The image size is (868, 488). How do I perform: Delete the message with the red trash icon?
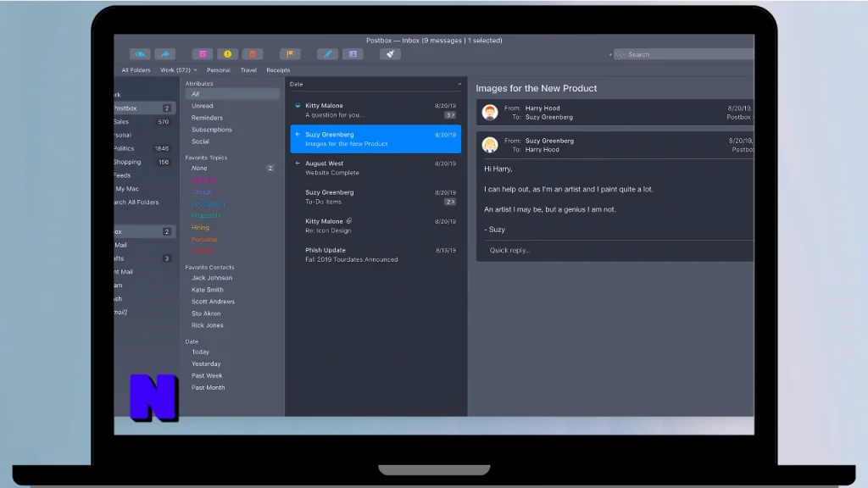click(x=253, y=54)
